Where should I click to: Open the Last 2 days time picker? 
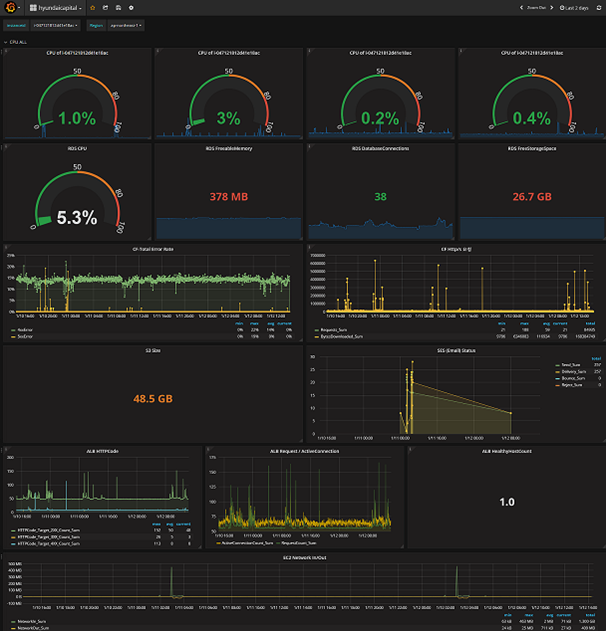(x=574, y=8)
